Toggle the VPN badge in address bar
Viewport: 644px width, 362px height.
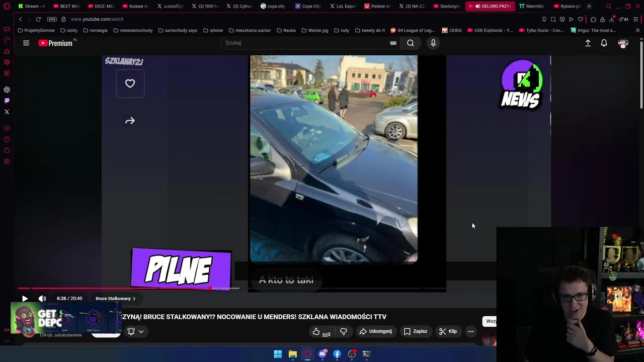(x=52, y=19)
